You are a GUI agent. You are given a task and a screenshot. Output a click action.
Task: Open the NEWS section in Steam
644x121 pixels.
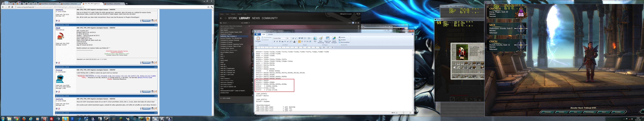(256, 18)
